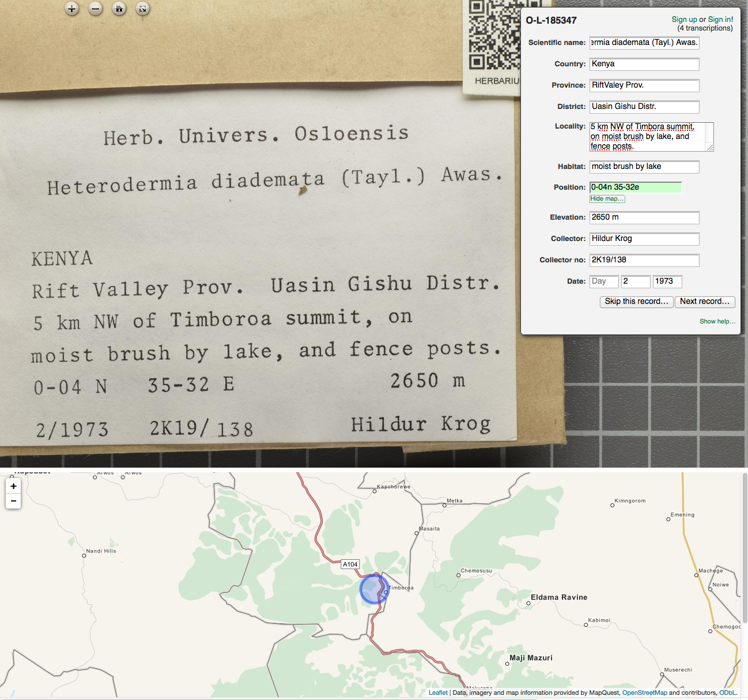748x700 pixels.
Task: Click the blue location marker near Timboroa
Action: coord(374,589)
